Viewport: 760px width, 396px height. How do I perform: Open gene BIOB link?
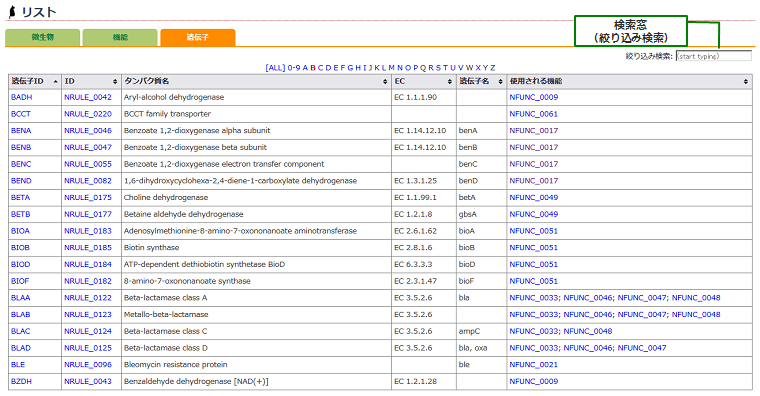click(x=20, y=248)
